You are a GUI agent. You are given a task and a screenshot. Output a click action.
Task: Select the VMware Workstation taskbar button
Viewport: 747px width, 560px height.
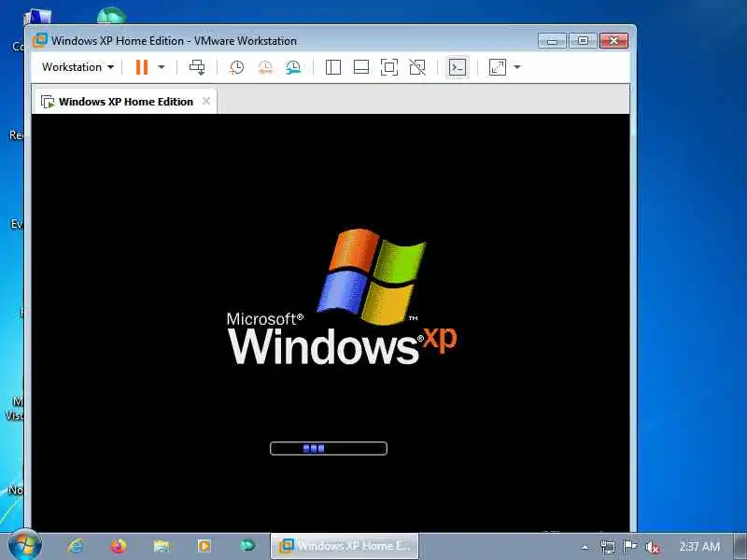(345, 546)
